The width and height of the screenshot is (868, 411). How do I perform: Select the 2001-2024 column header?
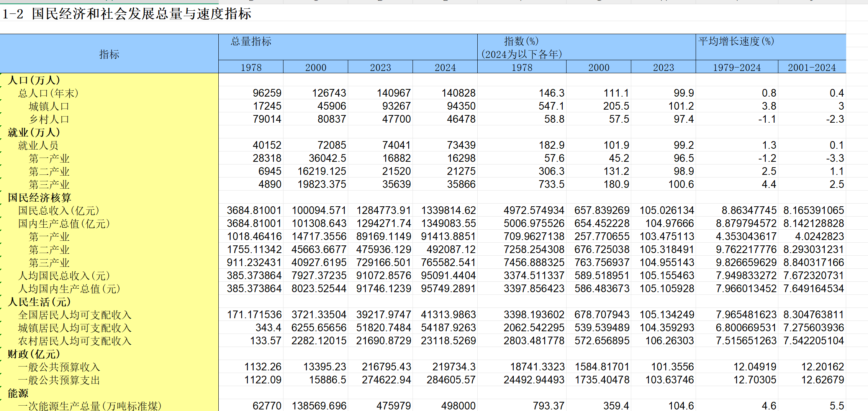pos(812,67)
